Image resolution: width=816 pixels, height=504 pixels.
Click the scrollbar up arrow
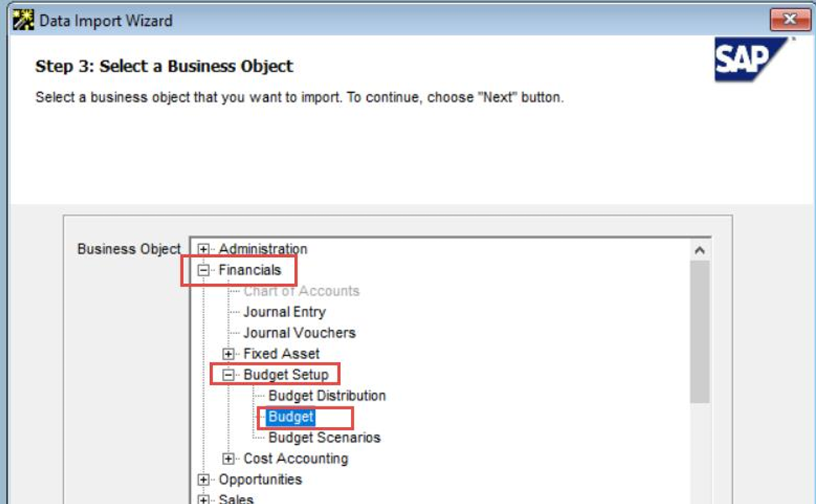click(x=699, y=250)
